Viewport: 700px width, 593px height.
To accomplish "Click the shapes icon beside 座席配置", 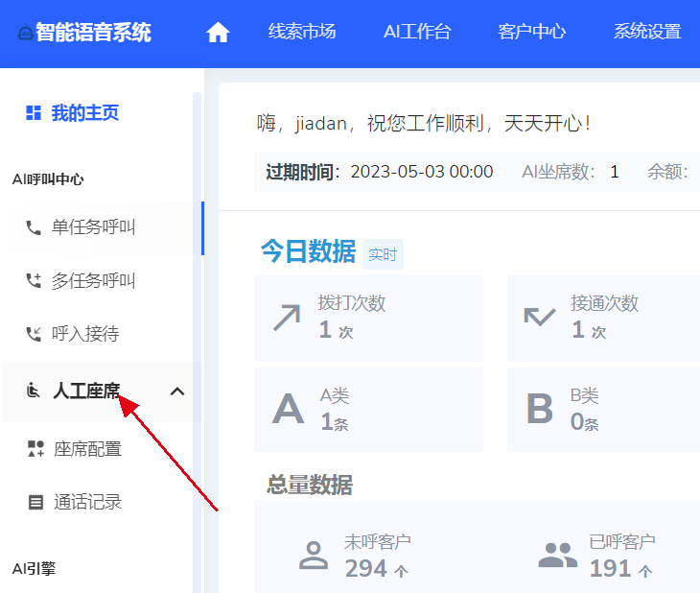I will click(x=35, y=449).
